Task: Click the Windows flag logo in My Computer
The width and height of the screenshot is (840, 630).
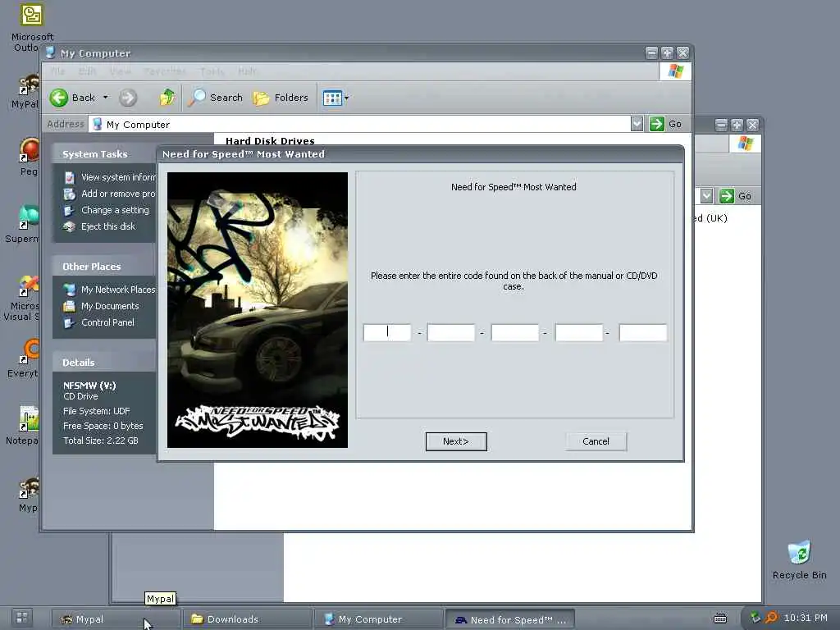Action: (x=676, y=71)
